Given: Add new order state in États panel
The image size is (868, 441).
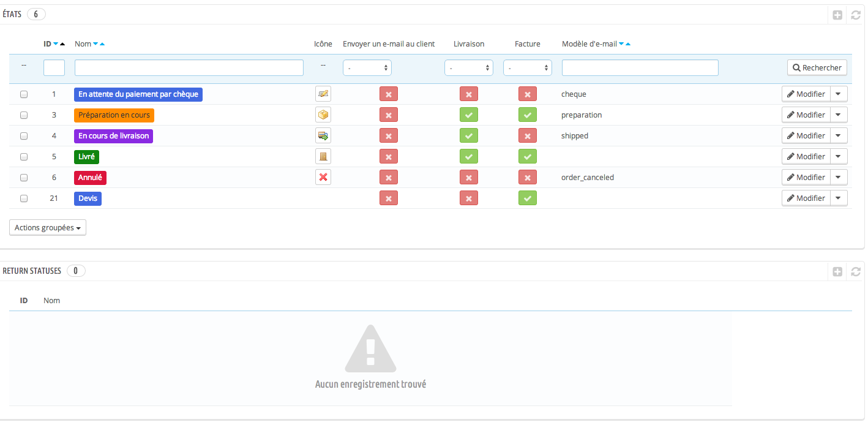Looking at the screenshot, I should [837, 15].
